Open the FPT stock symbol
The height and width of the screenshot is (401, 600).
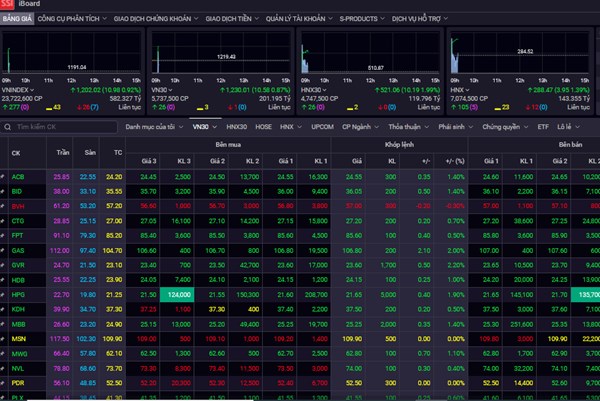(x=17, y=236)
